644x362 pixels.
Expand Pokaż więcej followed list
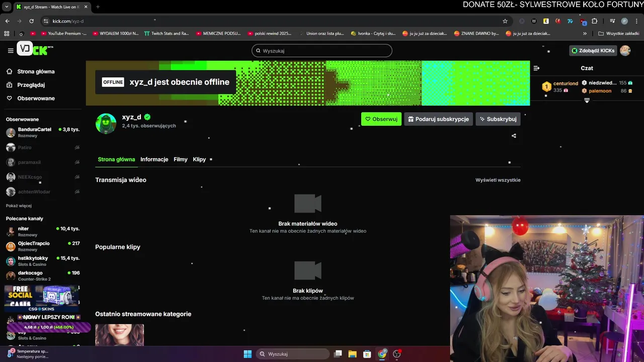tap(19, 206)
